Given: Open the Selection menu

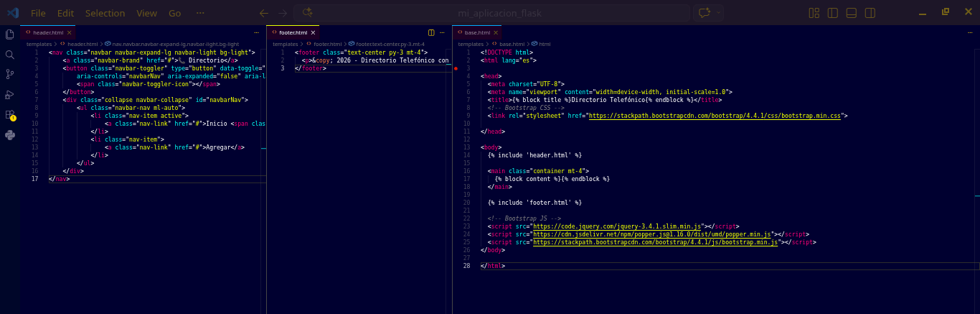Looking at the screenshot, I should click(x=105, y=13).
